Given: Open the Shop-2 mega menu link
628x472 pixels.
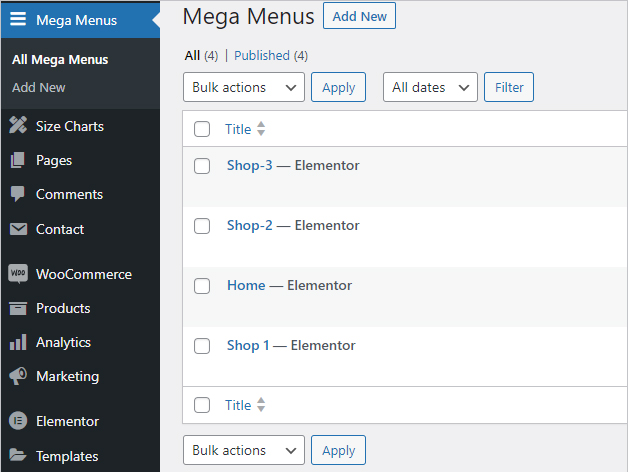Looking at the screenshot, I should pos(250,225).
